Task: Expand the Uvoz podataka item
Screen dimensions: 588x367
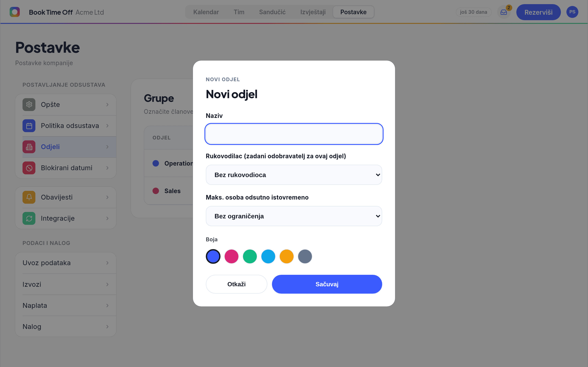Action: pyautogui.click(x=66, y=263)
